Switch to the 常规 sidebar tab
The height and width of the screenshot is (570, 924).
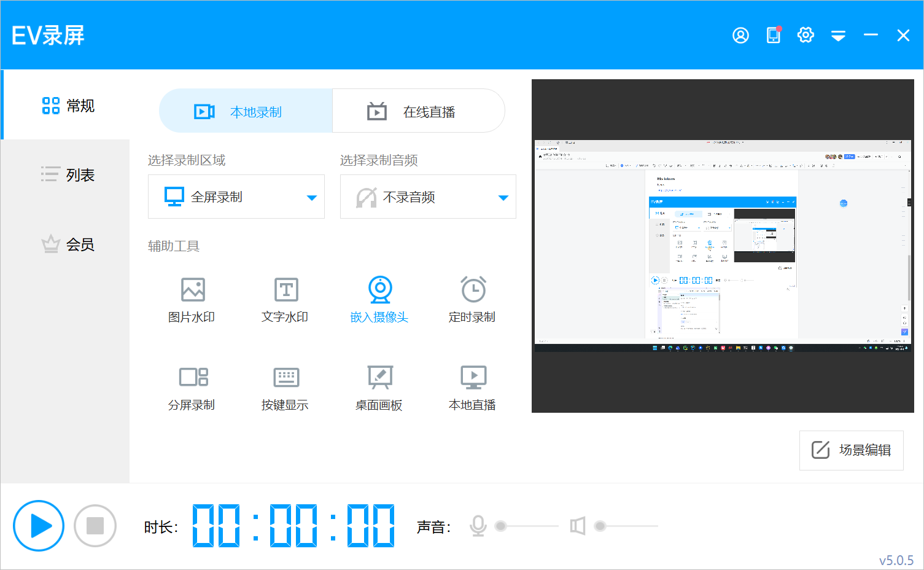66,106
